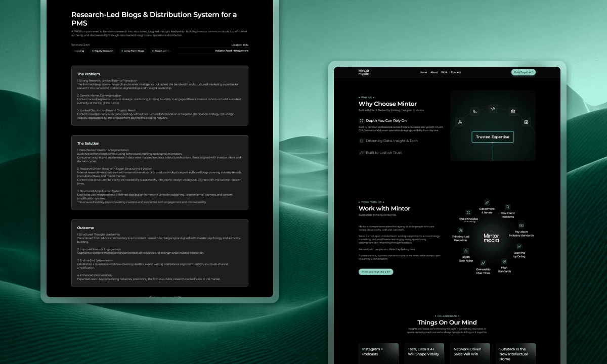Screen dimensions: 607x364
Task: Click the code brackets icon in arc
Action: 493,108
